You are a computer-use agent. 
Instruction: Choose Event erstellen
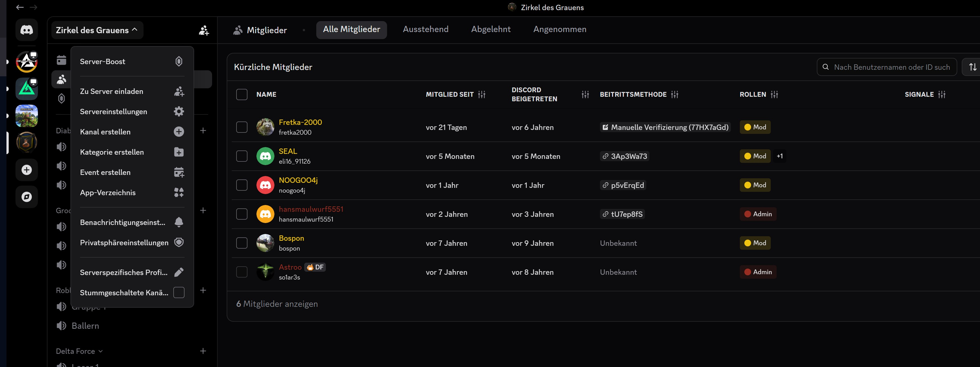click(132, 172)
